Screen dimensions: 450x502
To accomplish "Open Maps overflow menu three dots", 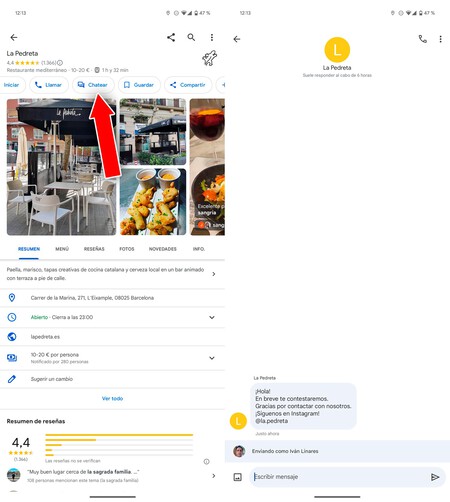I will coord(212,37).
